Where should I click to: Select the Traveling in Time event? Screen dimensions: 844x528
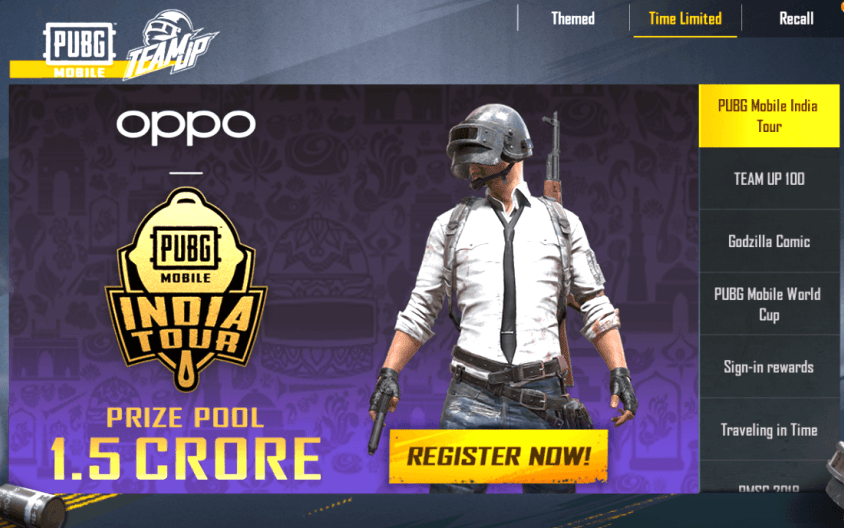coord(769,430)
